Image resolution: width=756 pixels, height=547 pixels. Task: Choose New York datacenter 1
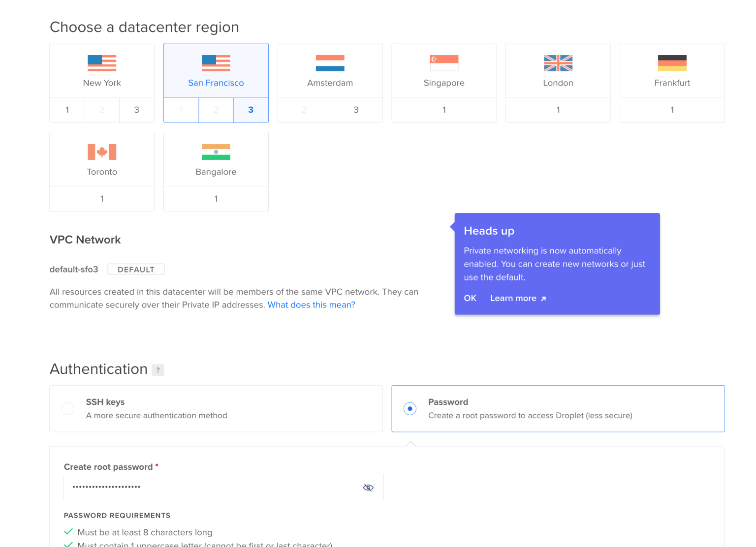(x=67, y=110)
